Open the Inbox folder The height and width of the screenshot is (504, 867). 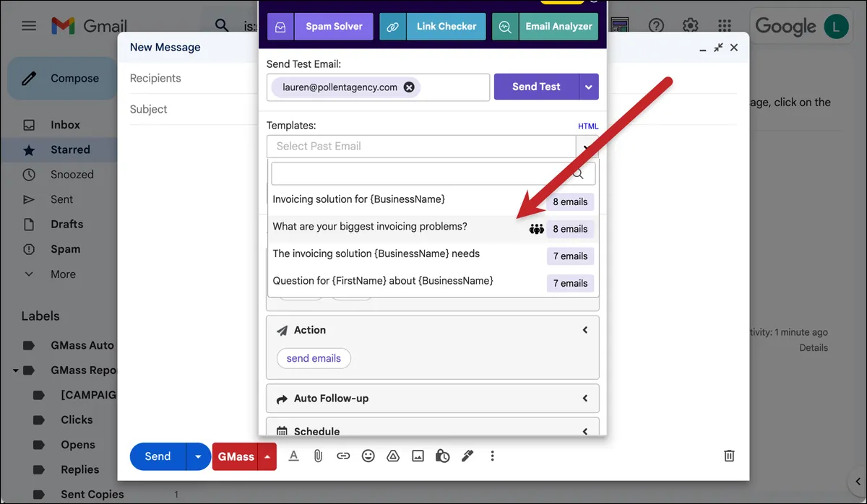tap(65, 125)
